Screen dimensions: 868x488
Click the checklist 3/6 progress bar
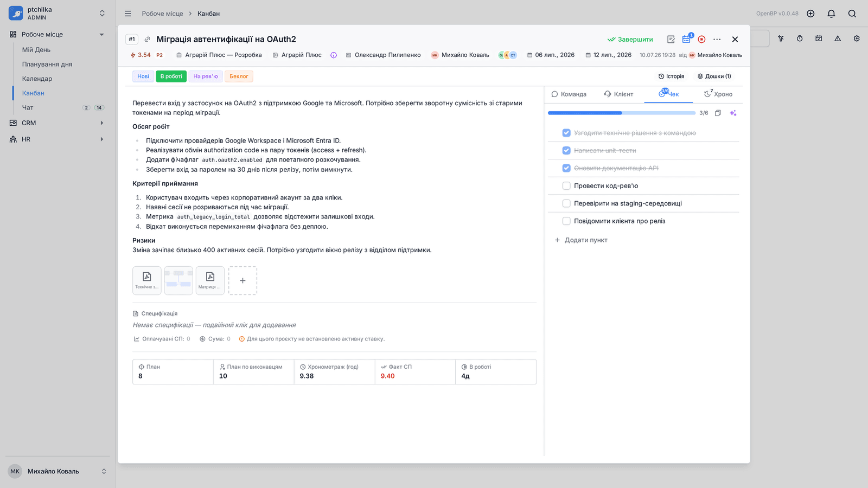pos(622,113)
